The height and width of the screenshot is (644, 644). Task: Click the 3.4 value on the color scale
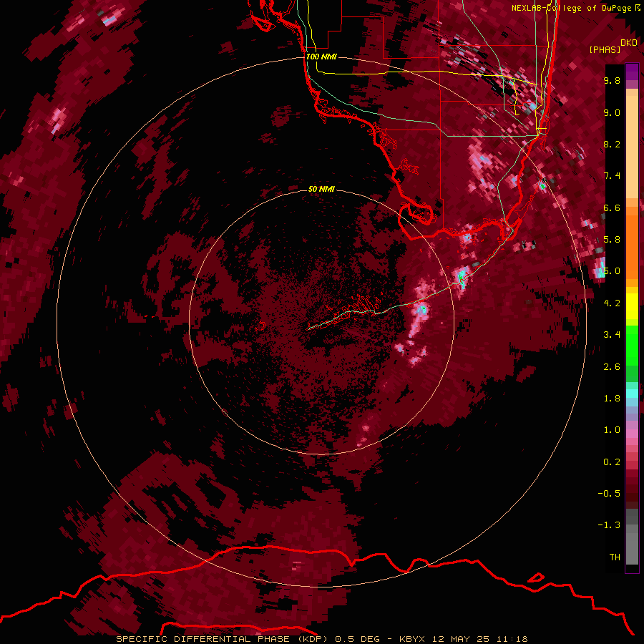click(x=612, y=335)
